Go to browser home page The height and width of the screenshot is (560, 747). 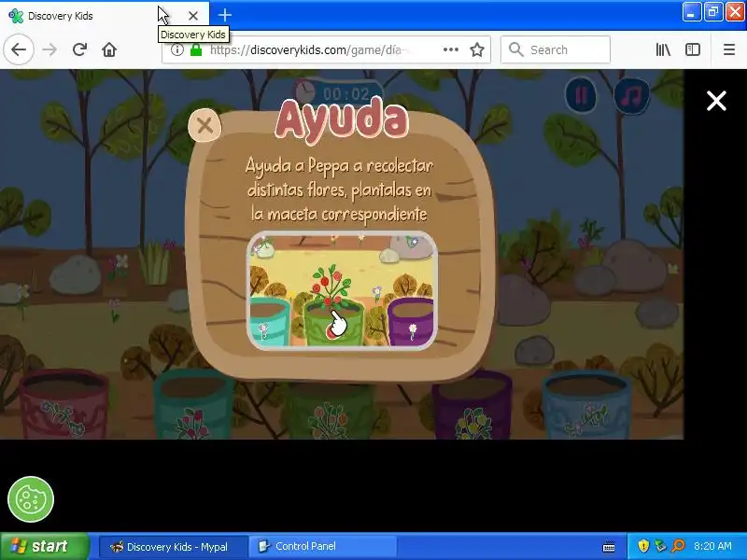[x=109, y=49]
